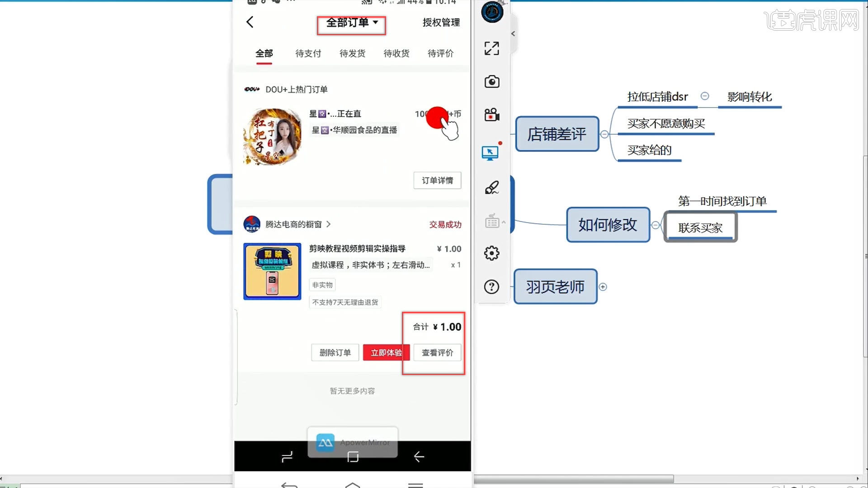Click 立即体验 experience now button
This screenshot has width=868, height=488.
386,353
